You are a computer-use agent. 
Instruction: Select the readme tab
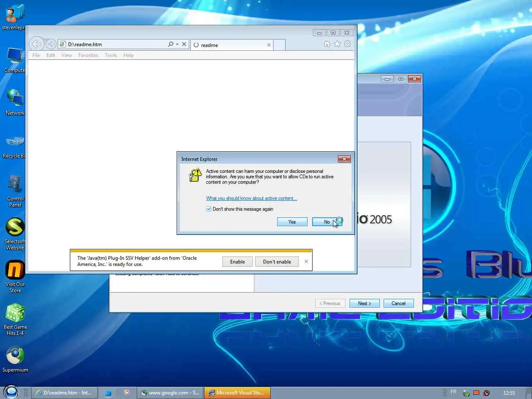click(232, 45)
